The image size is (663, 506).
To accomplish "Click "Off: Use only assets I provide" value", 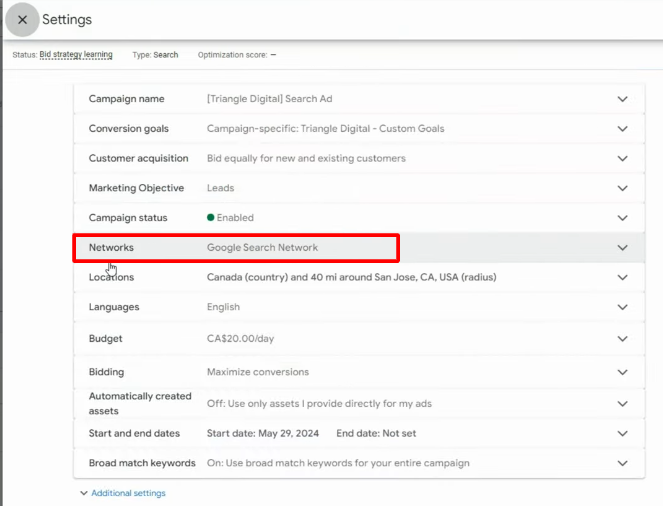I will (319, 404).
